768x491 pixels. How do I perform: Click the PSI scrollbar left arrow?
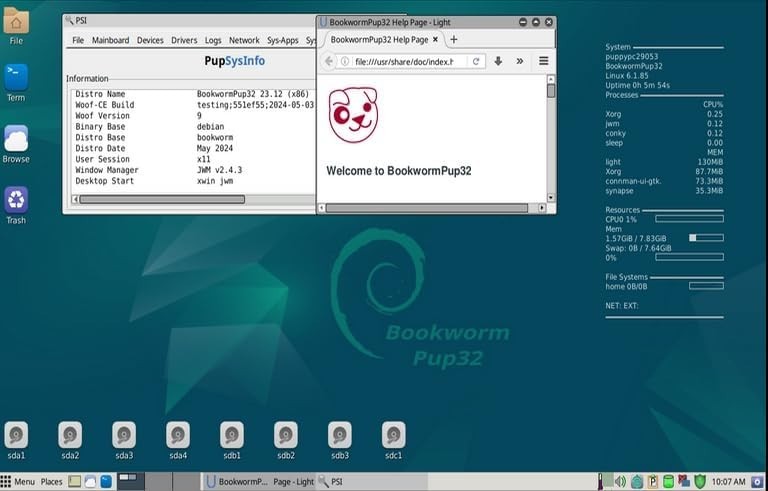[x=75, y=199]
